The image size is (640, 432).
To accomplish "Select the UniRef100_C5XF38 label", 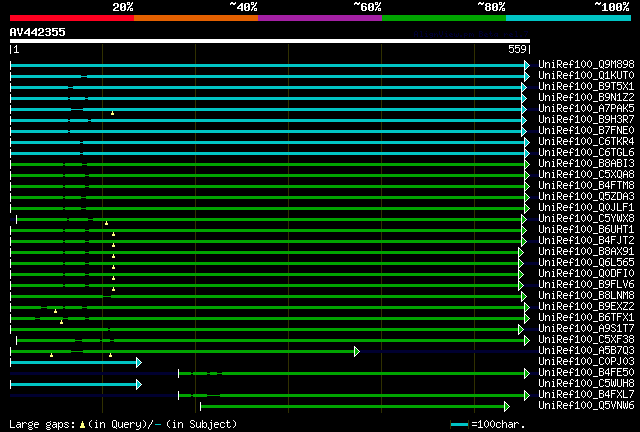I will tap(586, 340).
